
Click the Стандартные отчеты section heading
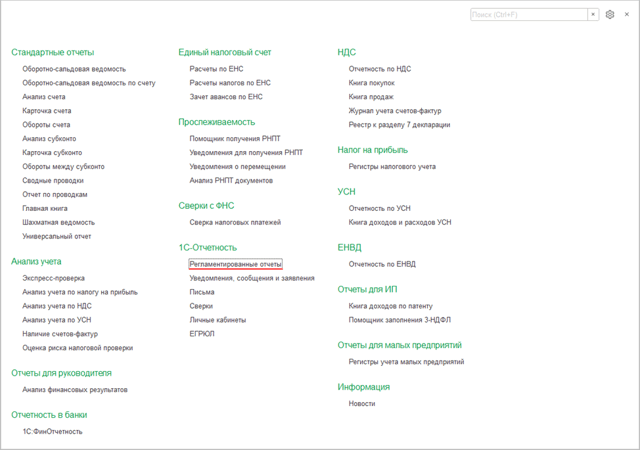(x=53, y=52)
